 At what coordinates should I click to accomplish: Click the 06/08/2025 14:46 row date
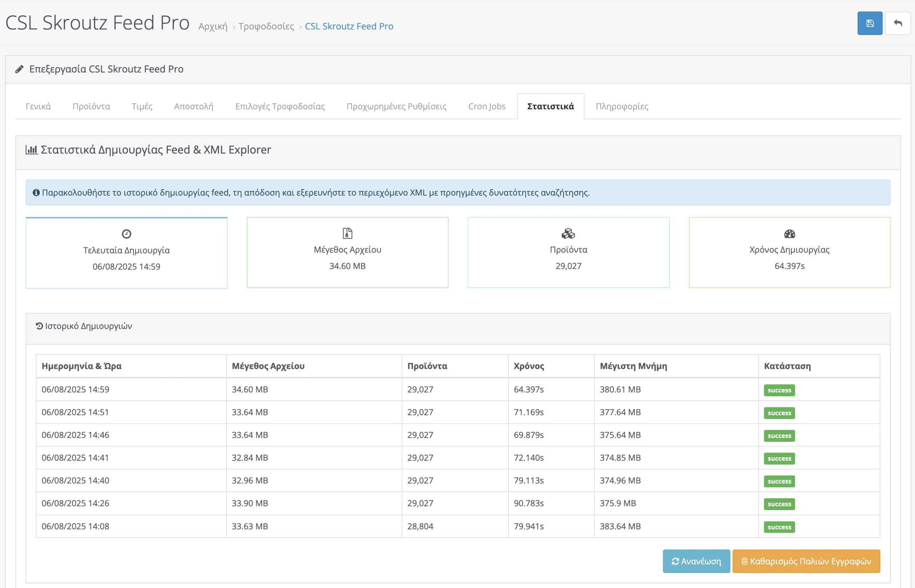tap(75, 435)
